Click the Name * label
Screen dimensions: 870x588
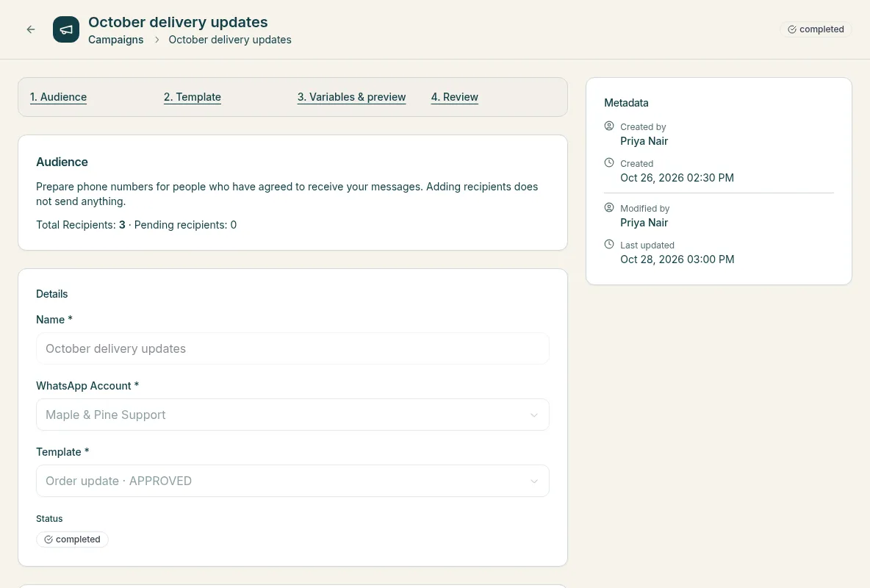coord(54,320)
